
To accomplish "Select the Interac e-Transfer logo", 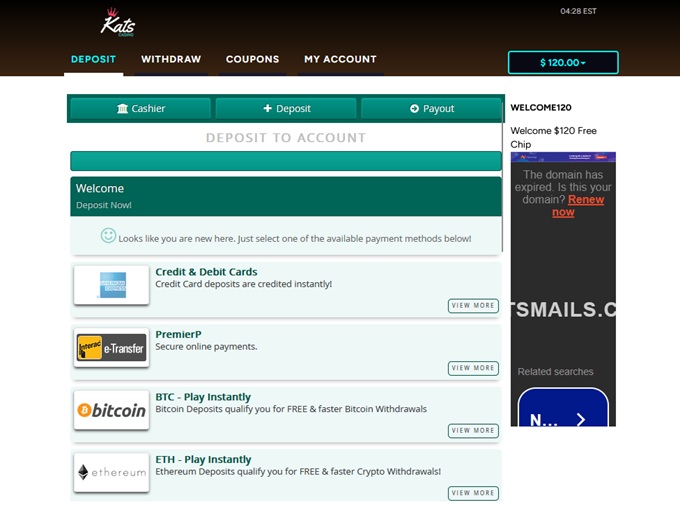I will pyautogui.click(x=111, y=347).
